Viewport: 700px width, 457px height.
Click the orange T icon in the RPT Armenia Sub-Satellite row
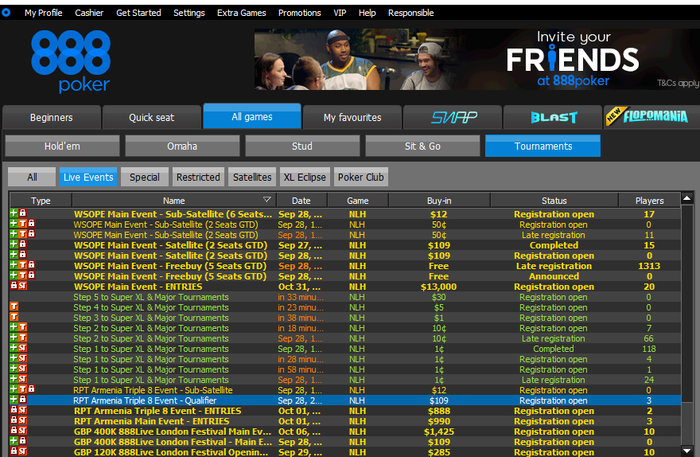tap(22, 389)
